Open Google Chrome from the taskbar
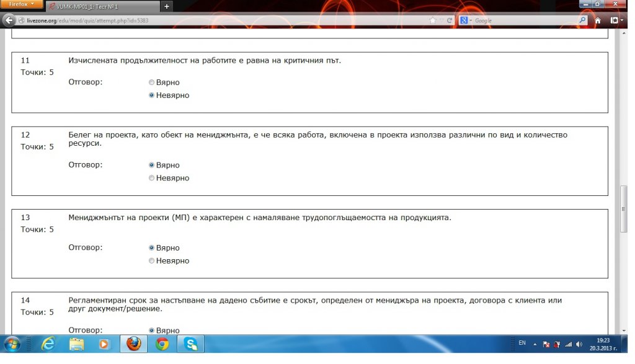635x364 pixels. point(162,344)
